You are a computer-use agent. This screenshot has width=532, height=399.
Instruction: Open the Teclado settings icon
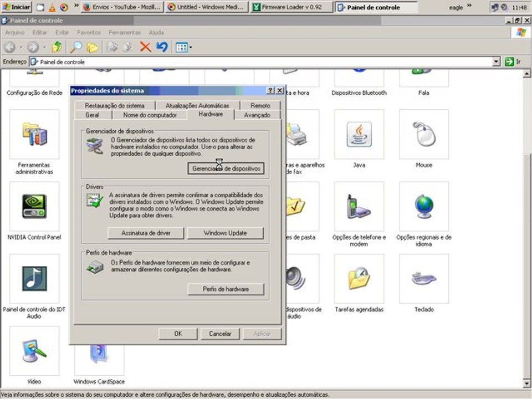click(424, 279)
